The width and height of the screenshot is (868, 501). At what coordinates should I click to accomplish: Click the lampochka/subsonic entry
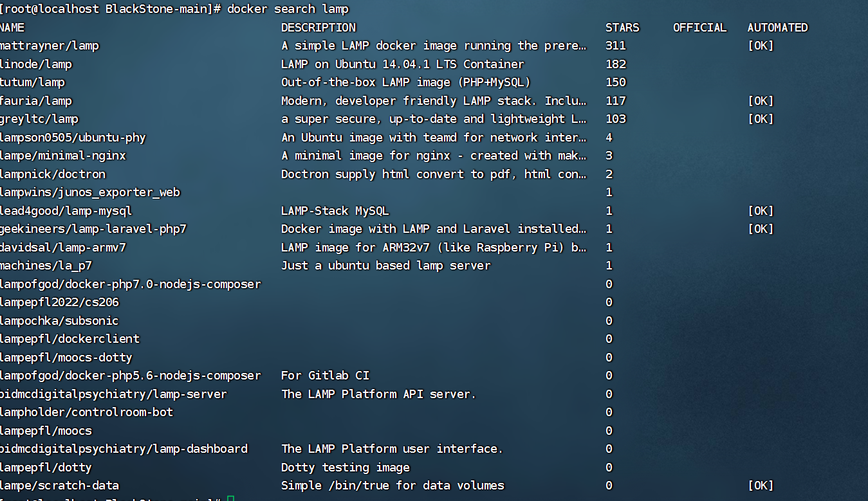pyautogui.click(x=60, y=321)
